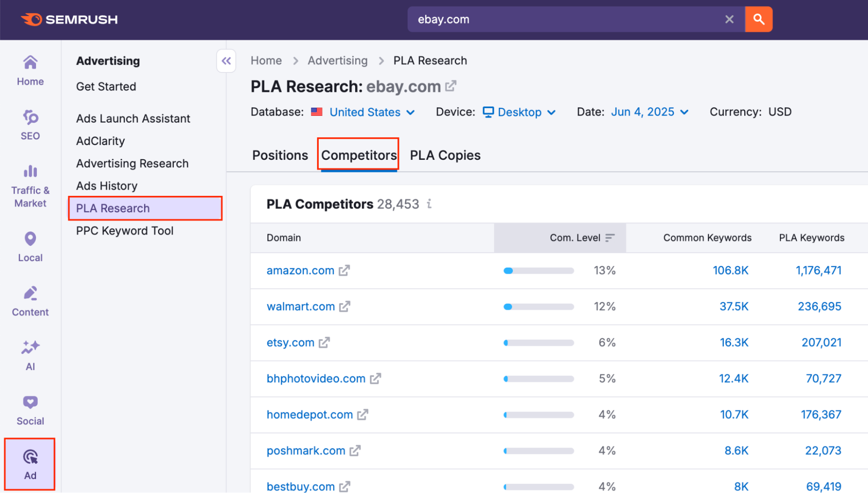Switch to the PLA Copies tab
This screenshot has width=868, height=493.
point(445,155)
